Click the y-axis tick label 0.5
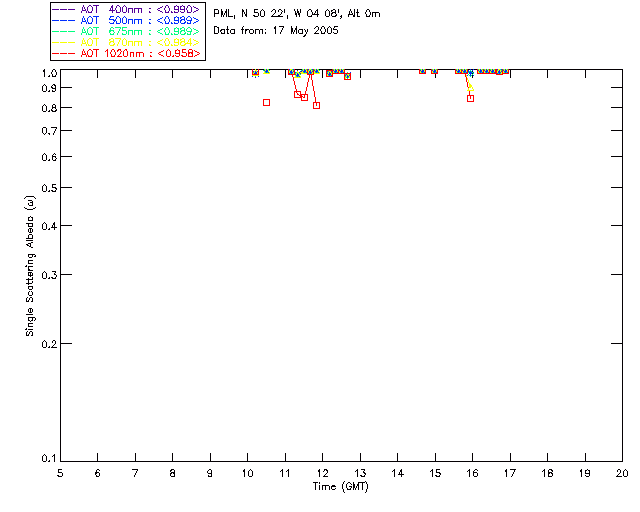 pos(49,188)
